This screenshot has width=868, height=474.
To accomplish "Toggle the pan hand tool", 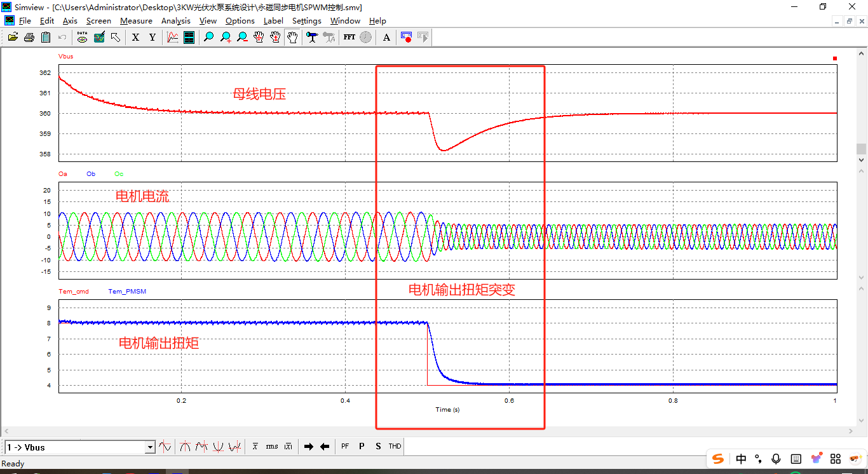I will click(292, 37).
